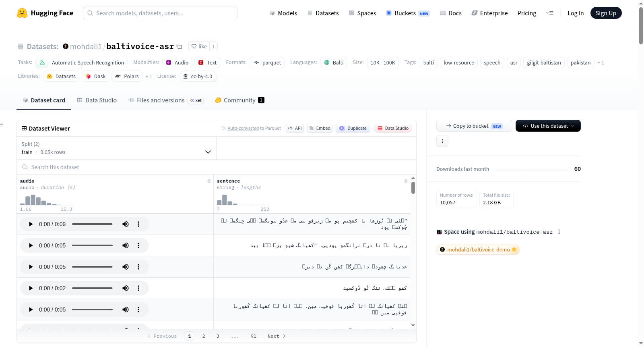The width and height of the screenshot is (644, 347).
Task: Mute the 0:09 audio clip
Action: click(126, 224)
